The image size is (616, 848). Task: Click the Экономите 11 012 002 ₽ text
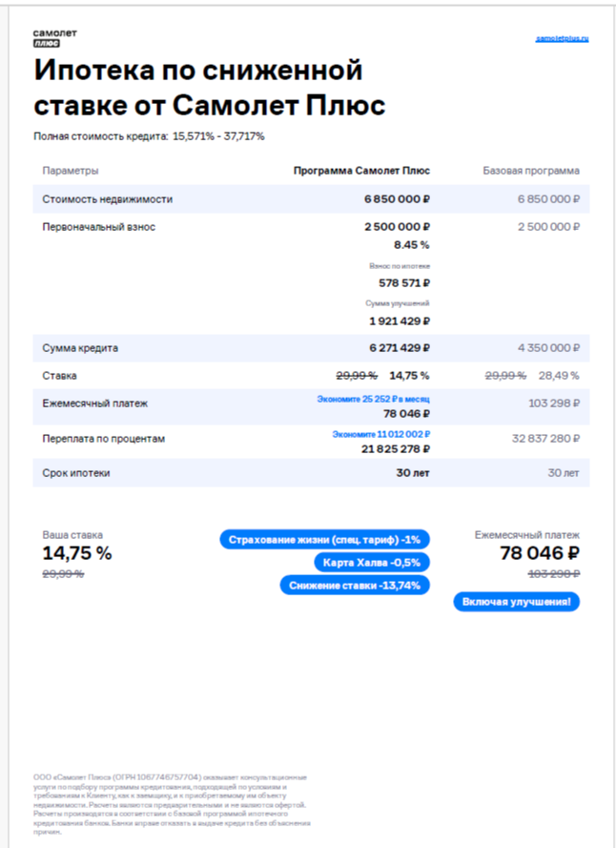pos(380,434)
